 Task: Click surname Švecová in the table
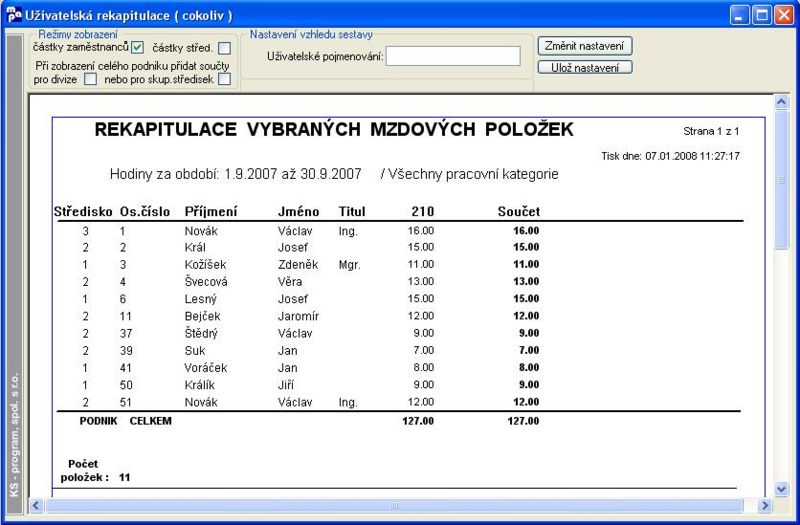pyautogui.click(x=206, y=282)
